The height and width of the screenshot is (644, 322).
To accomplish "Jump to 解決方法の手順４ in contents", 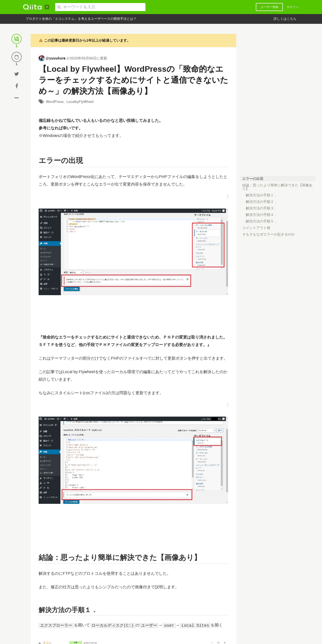I will [x=261, y=215].
